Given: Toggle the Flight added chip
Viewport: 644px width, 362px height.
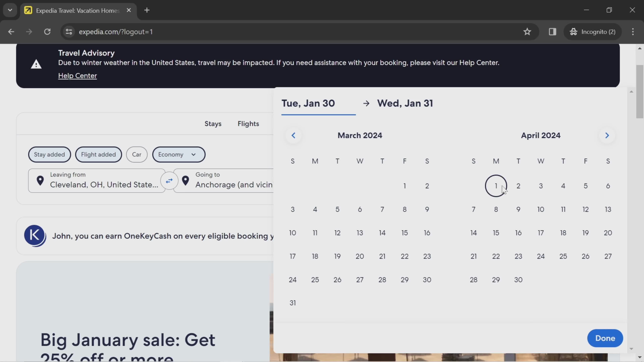Looking at the screenshot, I should point(98,154).
